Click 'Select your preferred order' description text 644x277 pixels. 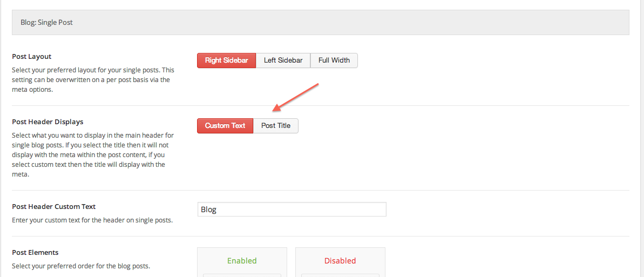[81, 266]
